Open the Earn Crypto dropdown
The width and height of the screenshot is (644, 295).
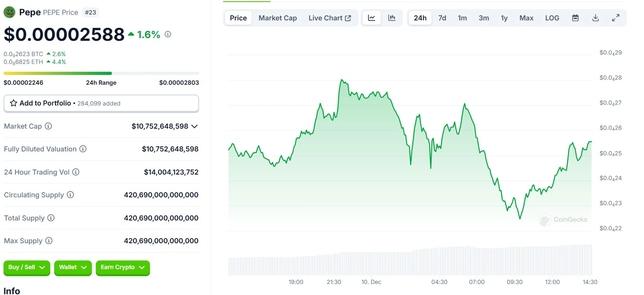[x=123, y=268]
